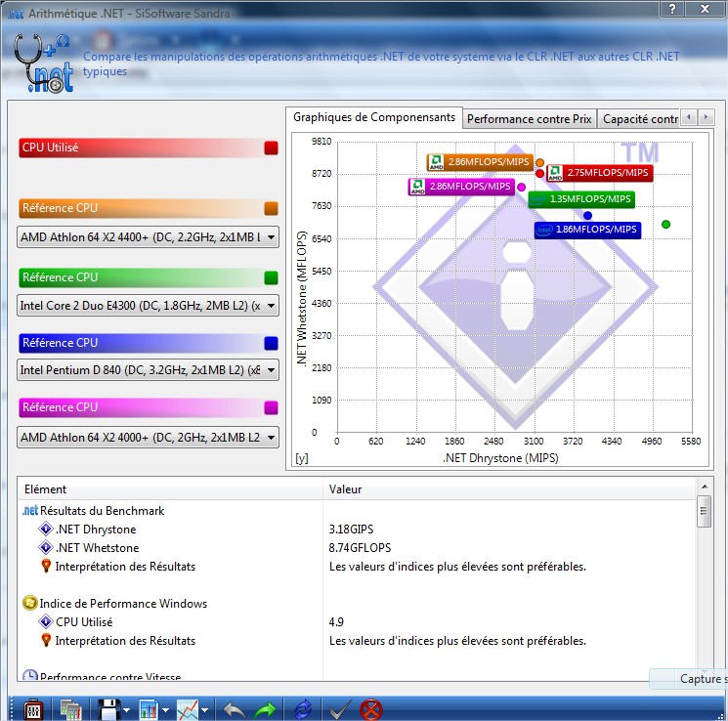Click the .NET Dhrystone (MIPS) axis label
Image resolution: width=728 pixels, height=721 pixels.
500,458
